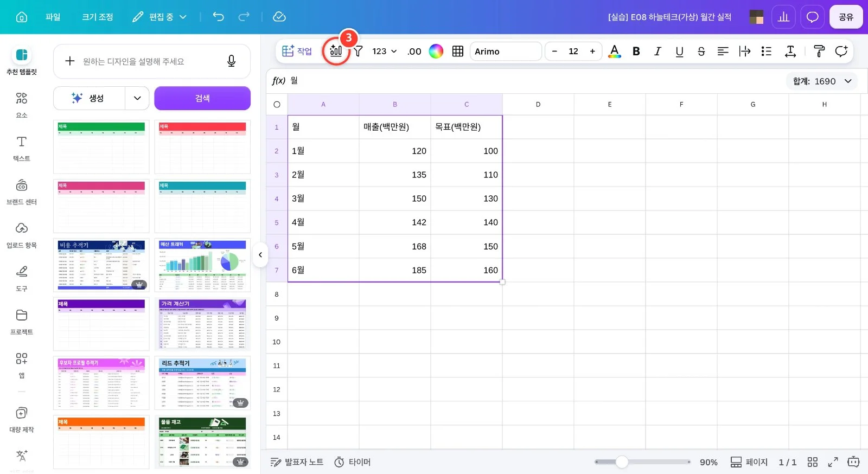868x474 pixels.
Task: Toggle bold formatting
Action: [x=636, y=51]
